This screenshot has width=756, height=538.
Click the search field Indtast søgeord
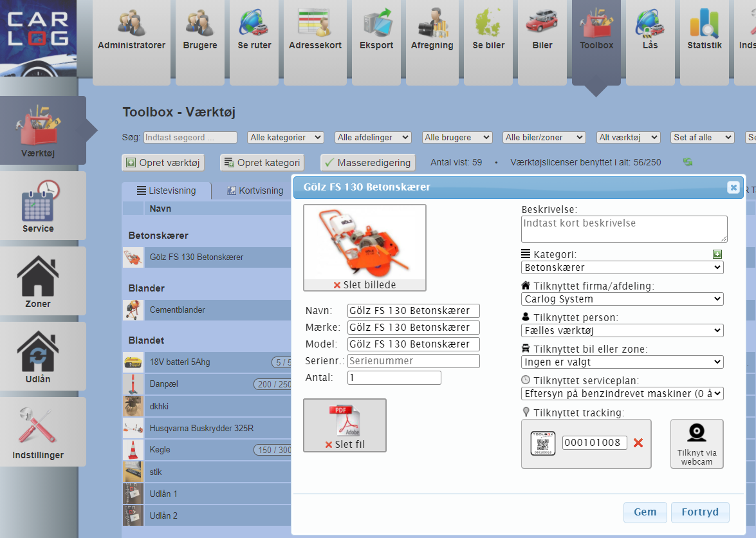click(x=190, y=137)
